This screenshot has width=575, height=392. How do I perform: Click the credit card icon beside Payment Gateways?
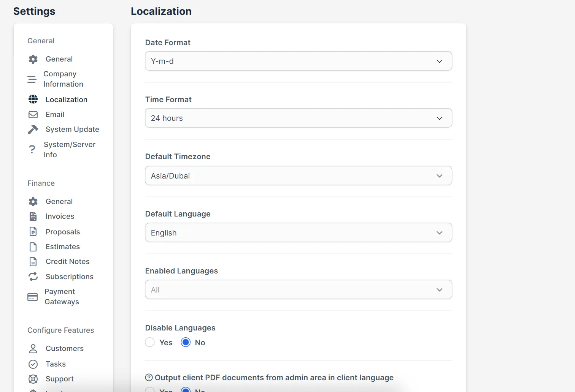(x=33, y=297)
